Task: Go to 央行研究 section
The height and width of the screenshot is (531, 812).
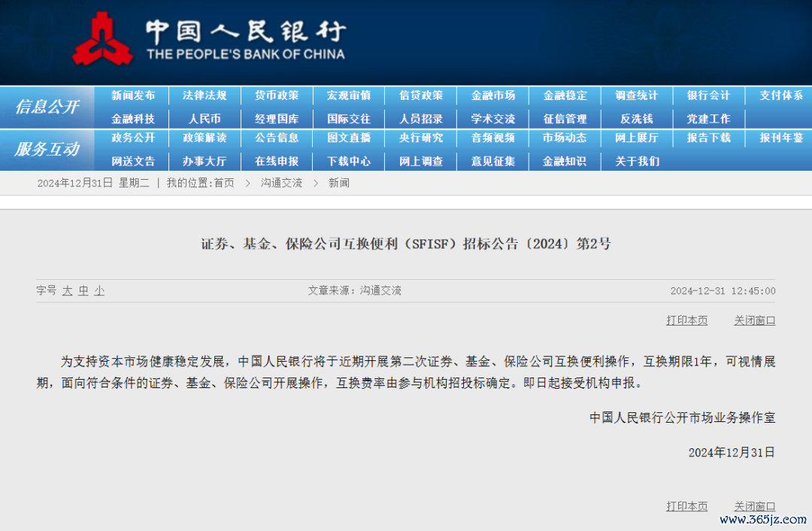Action: [421, 138]
